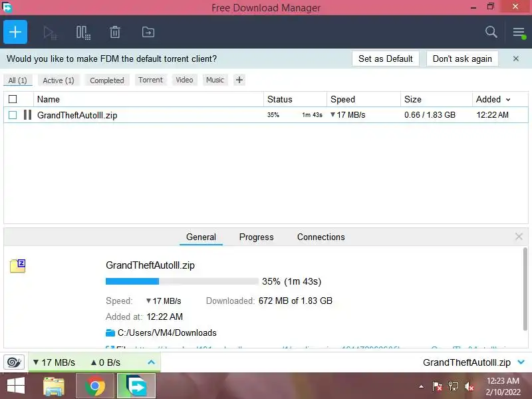Switch to the All (1) filter tab
The image size is (532, 399).
18,80
